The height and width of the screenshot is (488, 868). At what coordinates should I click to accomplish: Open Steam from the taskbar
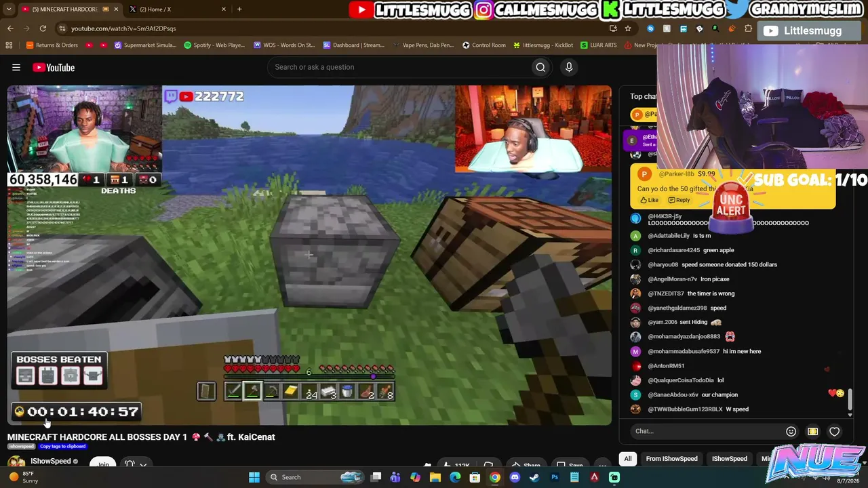coord(534,477)
